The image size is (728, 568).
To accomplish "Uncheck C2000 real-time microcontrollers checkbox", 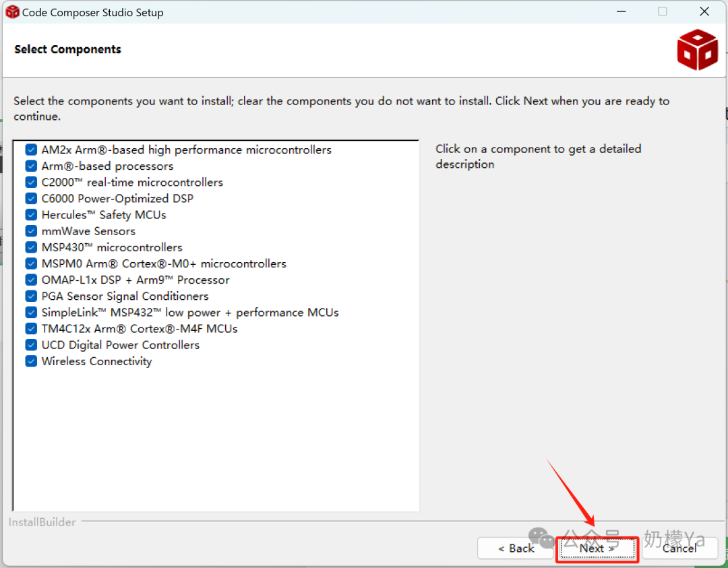I will (31, 183).
